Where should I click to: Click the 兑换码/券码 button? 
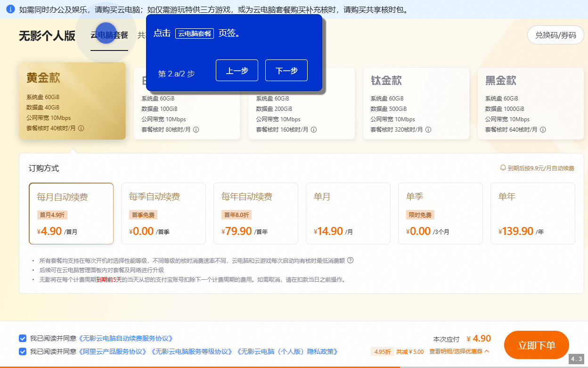pyautogui.click(x=555, y=35)
